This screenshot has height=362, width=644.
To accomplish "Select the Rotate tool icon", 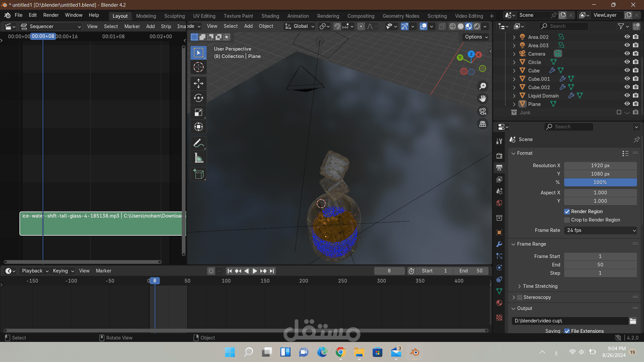I will tap(199, 98).
